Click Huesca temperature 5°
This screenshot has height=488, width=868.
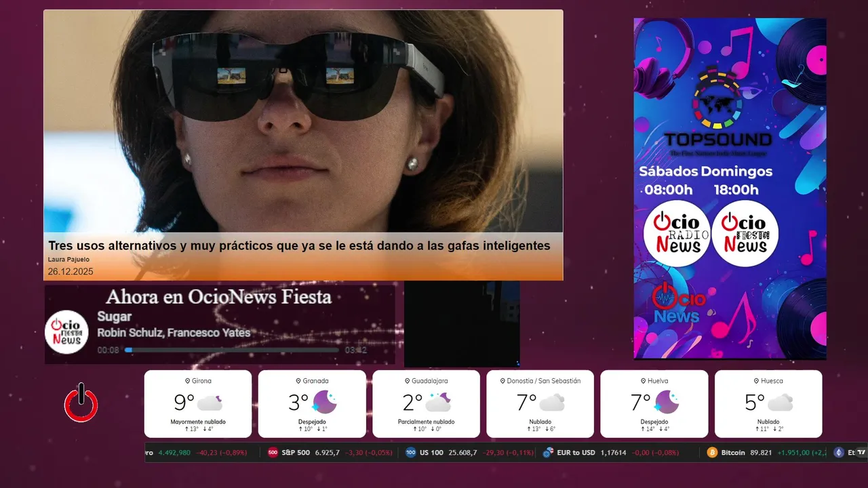(x=755, y=403)
